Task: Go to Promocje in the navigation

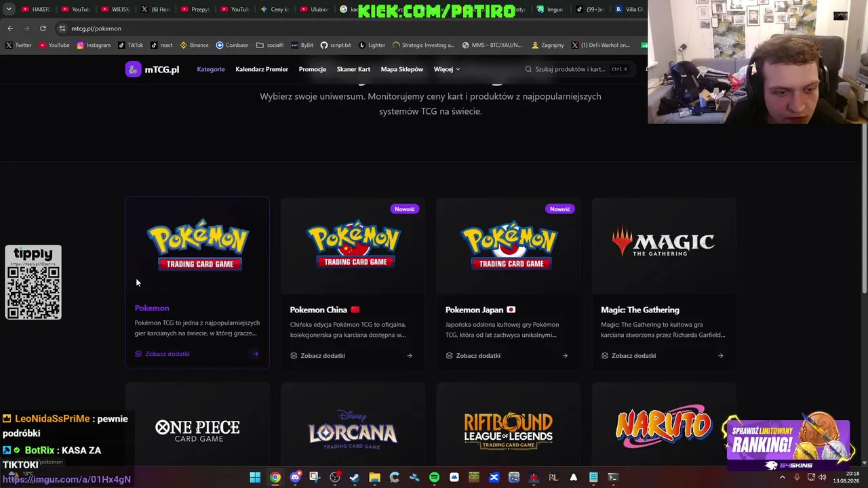Action: (313, 69)
